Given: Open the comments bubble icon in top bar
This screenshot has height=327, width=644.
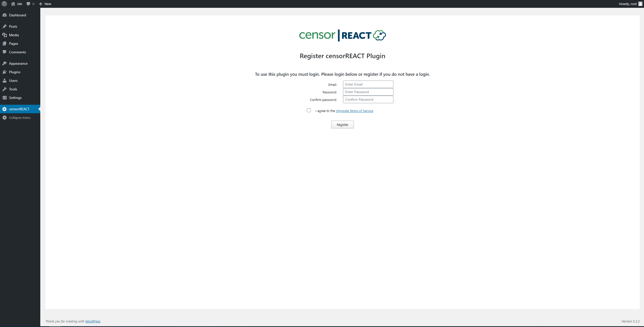Looking at the screenshot, I should click(28, 4).
